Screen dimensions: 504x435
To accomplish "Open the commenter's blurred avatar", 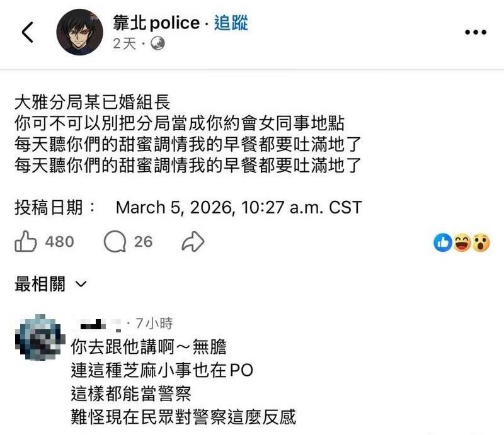I will [39, 338].
